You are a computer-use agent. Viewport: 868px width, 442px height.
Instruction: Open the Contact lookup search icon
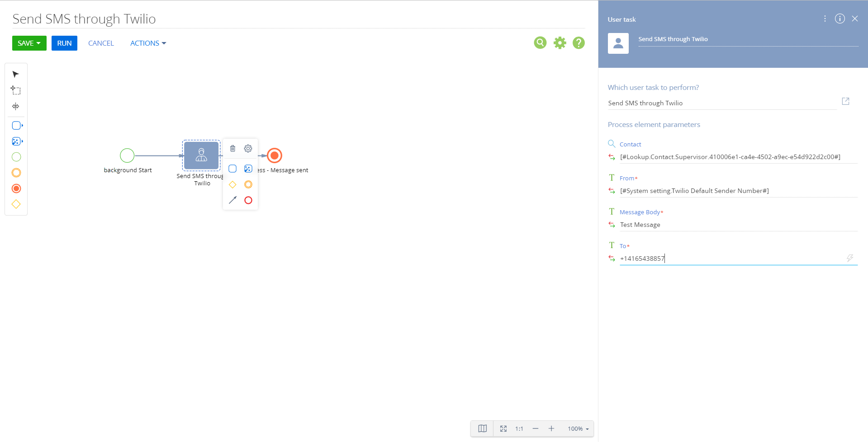click(612, 144)
